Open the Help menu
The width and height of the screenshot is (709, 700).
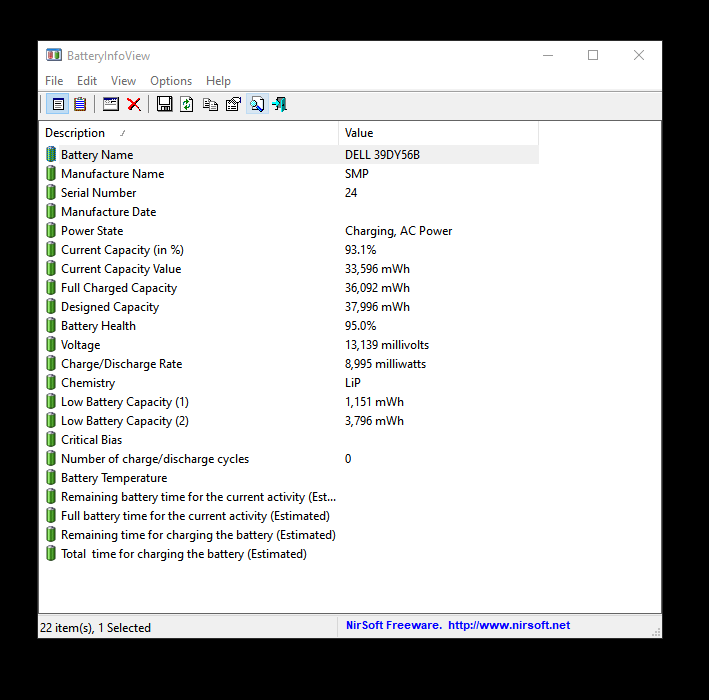click(x=218, y=81)
